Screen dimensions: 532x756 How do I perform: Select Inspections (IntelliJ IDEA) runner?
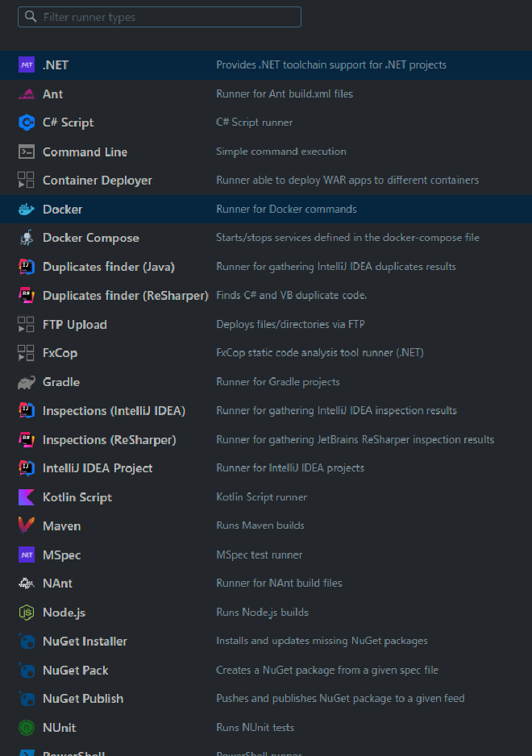114,411
